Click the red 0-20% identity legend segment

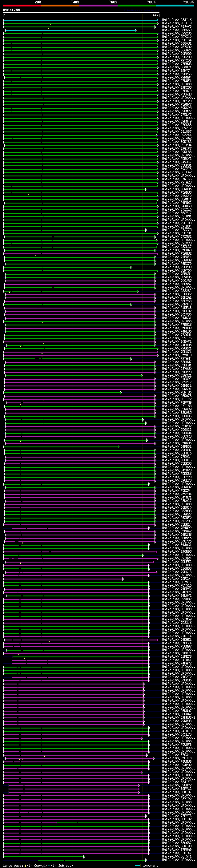point(22,6)
